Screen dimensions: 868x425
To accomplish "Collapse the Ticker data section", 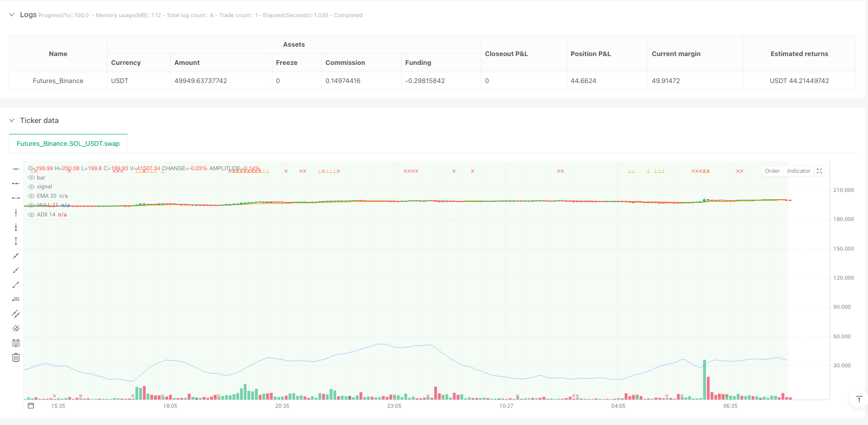I will pyautogui.click(x=11, y=120).
